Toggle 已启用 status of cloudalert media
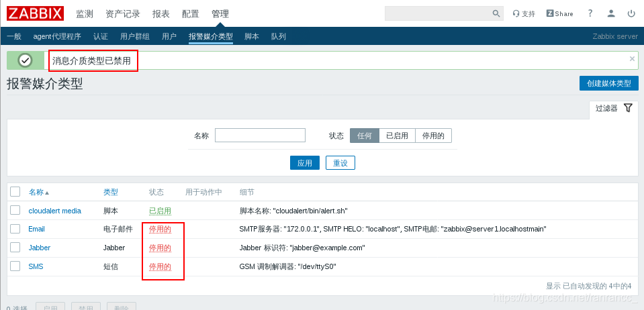This screenshot has width=644, height=310. (160, 211)
